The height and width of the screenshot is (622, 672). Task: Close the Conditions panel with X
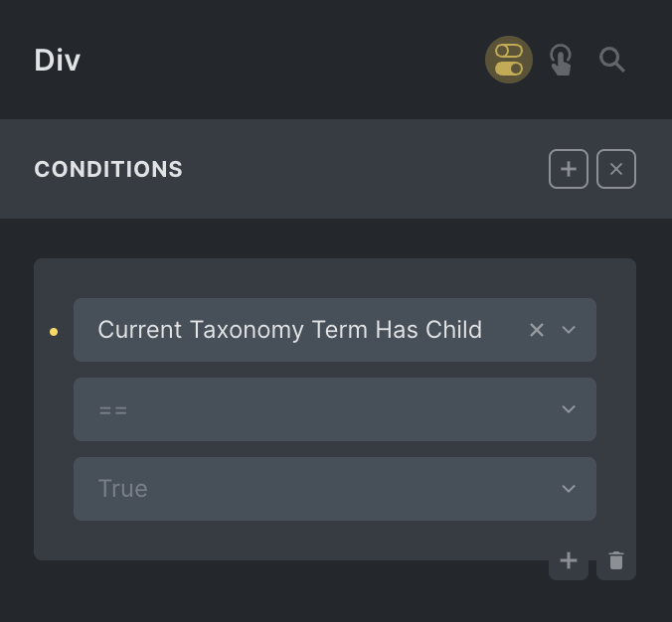[x=616, y=169]
